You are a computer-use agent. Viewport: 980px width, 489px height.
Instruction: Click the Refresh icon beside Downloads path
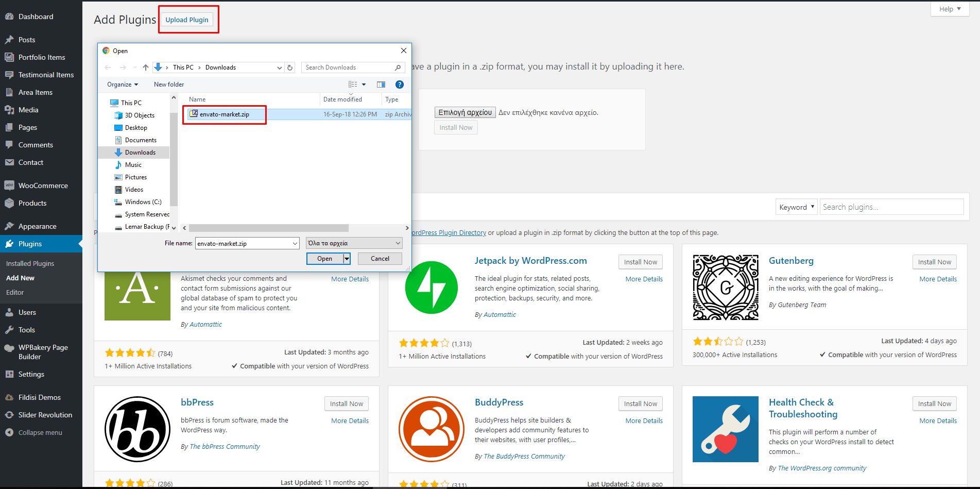tap(290, 68)
